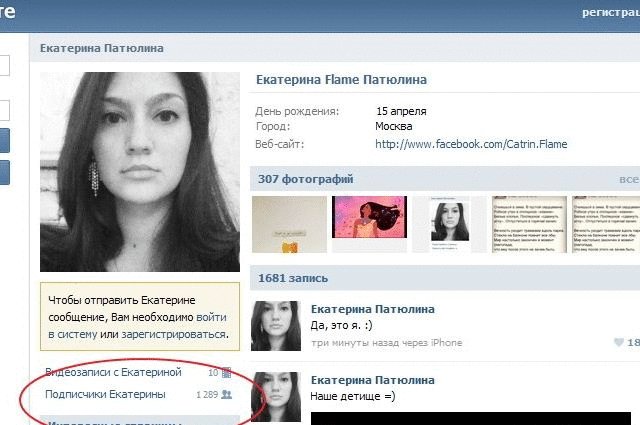The image size is (640, 425).
Task: Open the first beige photo thumbnail
Action: tap(289, 224)
